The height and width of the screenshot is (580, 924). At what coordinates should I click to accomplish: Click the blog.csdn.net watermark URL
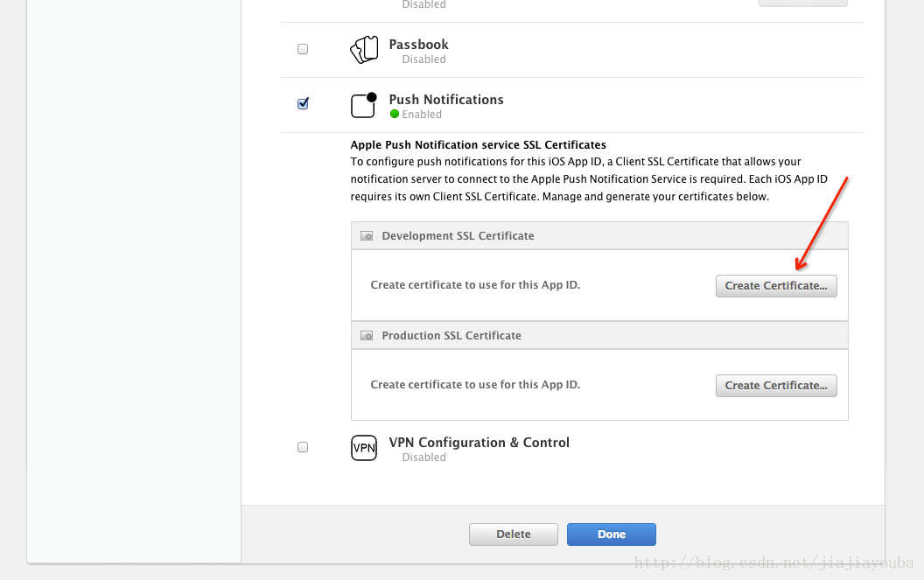773,564
